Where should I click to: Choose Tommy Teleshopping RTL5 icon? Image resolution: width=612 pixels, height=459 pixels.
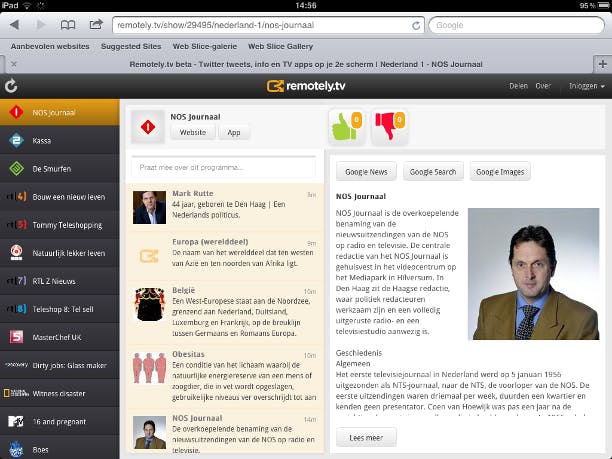16,224
